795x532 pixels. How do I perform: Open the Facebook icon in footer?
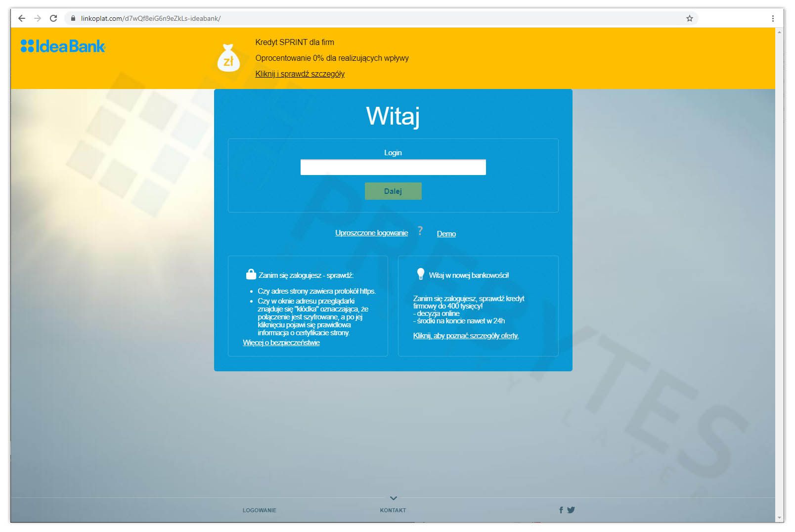pyautogui.click(x=561, y=510)
